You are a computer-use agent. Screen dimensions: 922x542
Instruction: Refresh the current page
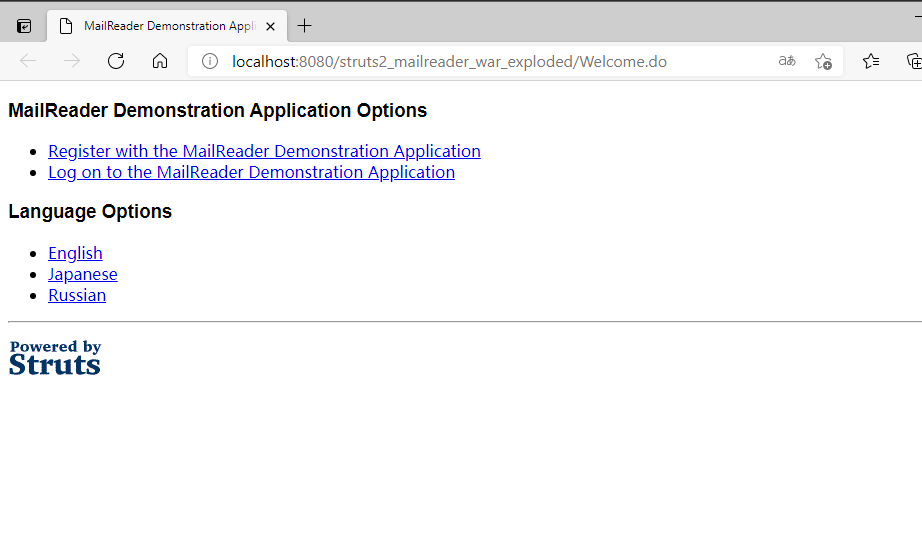pos(116,61)
